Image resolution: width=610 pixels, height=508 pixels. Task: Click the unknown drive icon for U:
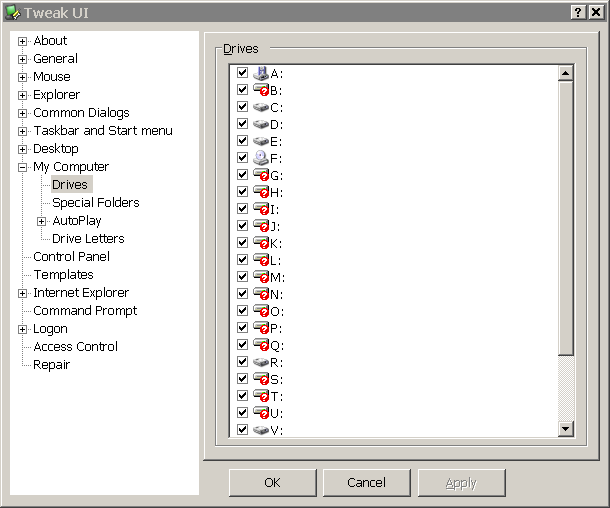[261, 413]
